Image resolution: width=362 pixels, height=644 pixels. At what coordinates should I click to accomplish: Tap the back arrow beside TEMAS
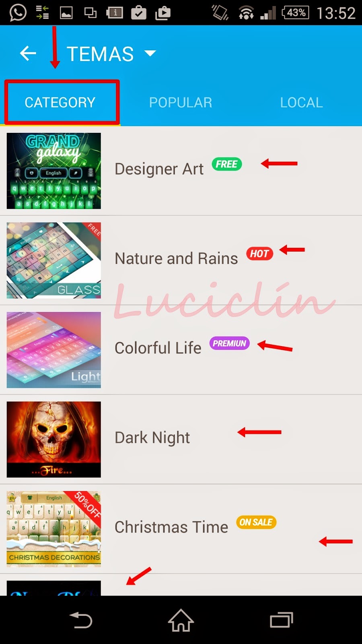(x=28, y=53)
